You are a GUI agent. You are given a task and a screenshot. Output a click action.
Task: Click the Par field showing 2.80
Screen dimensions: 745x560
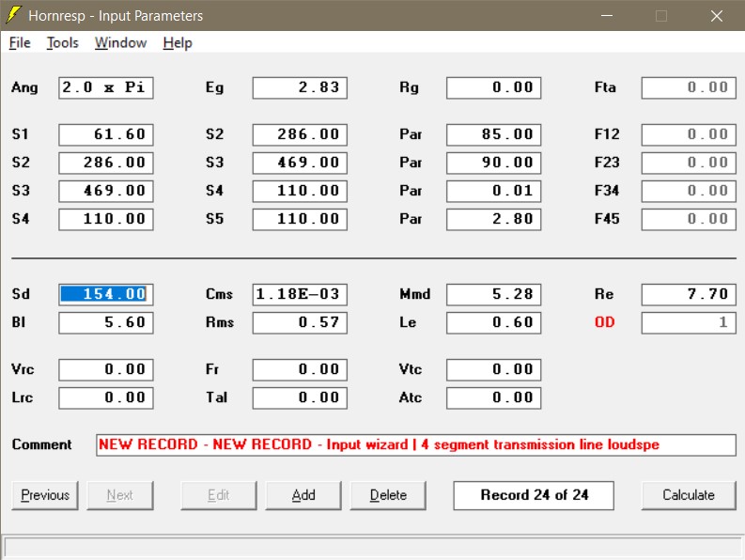493,219
